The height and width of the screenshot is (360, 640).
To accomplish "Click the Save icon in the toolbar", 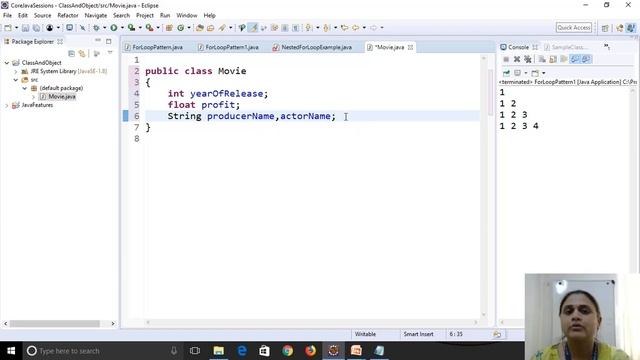I will click(25, 28).
